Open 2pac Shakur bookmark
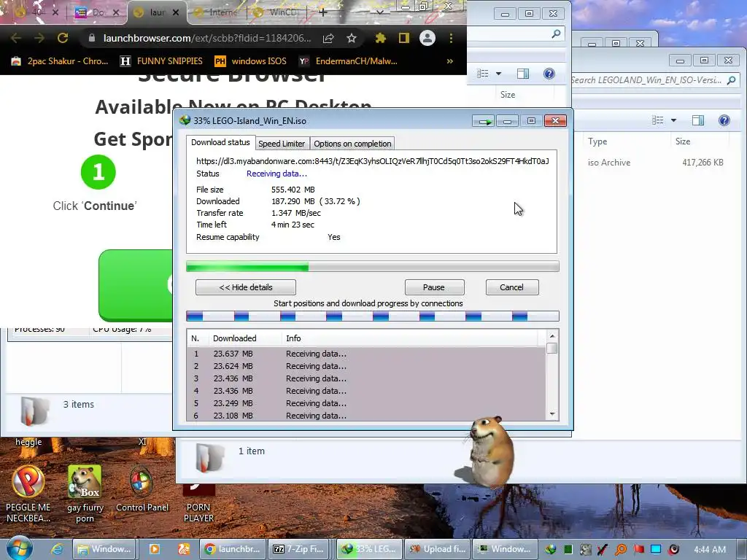The image size is (747, 560). click(x=60, y=61)
